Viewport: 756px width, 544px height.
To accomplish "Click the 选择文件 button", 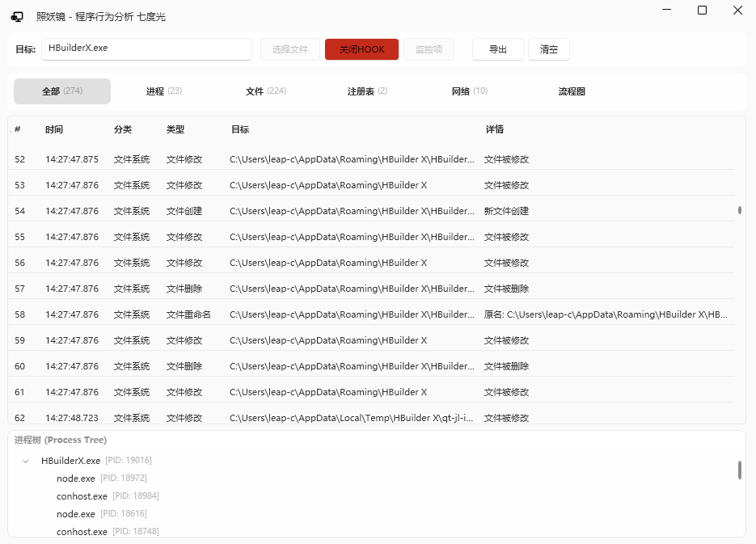I will [x=289, y=49].
